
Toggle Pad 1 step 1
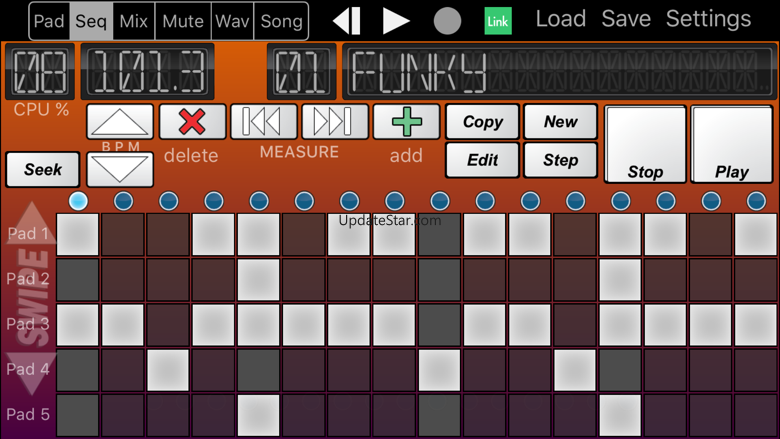(78, 235)
